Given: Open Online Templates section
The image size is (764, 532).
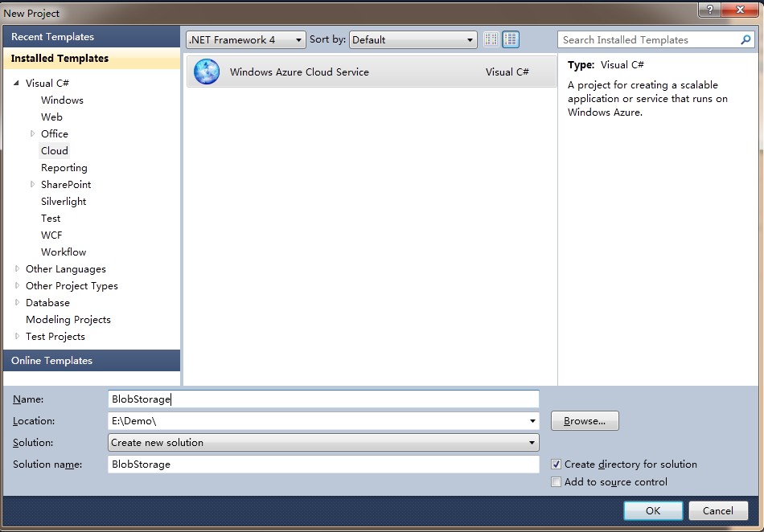Looking at the screenshot, I should point(92,361).
